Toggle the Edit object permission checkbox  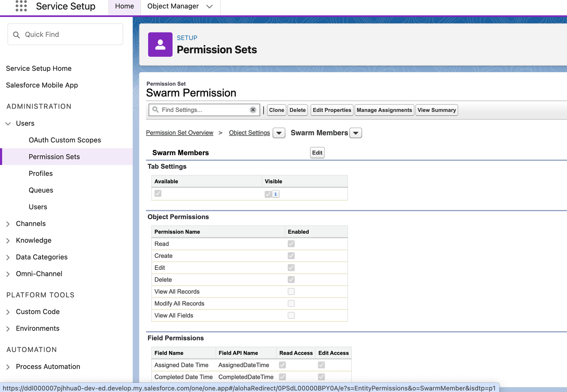291,268
